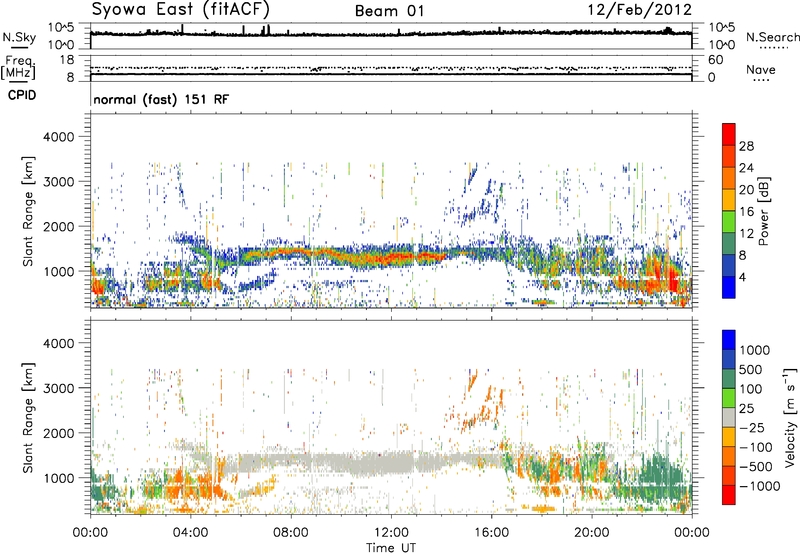Select the "Freq. [MHz]" axis label

pyautogui.click(x=19, y=67)
